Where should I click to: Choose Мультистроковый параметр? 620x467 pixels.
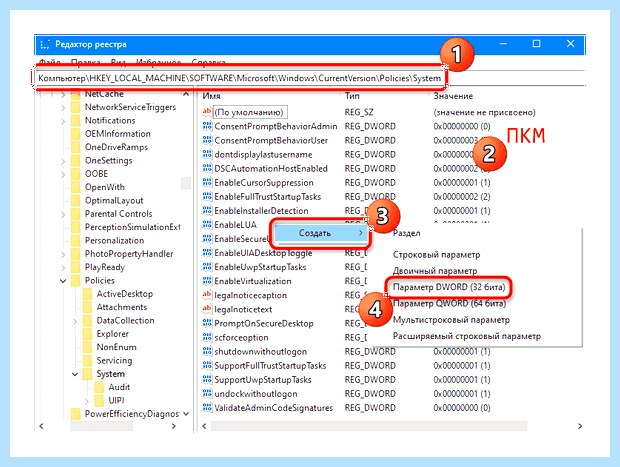coord(451,320)
